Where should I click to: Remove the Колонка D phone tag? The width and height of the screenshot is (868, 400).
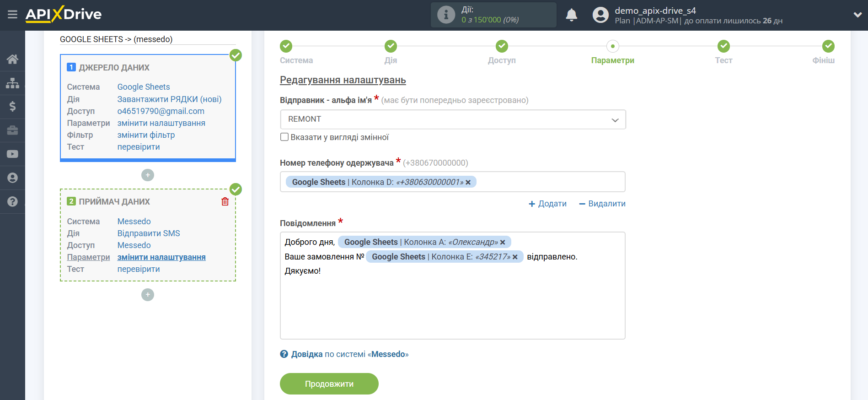point(468,182)
